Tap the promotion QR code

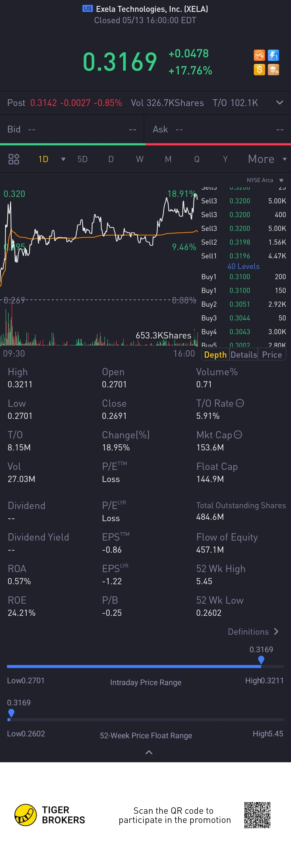point(257,815)
